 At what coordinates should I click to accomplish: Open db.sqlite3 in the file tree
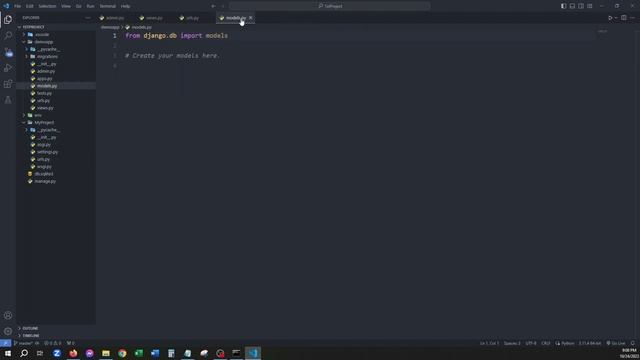point(43,174)
